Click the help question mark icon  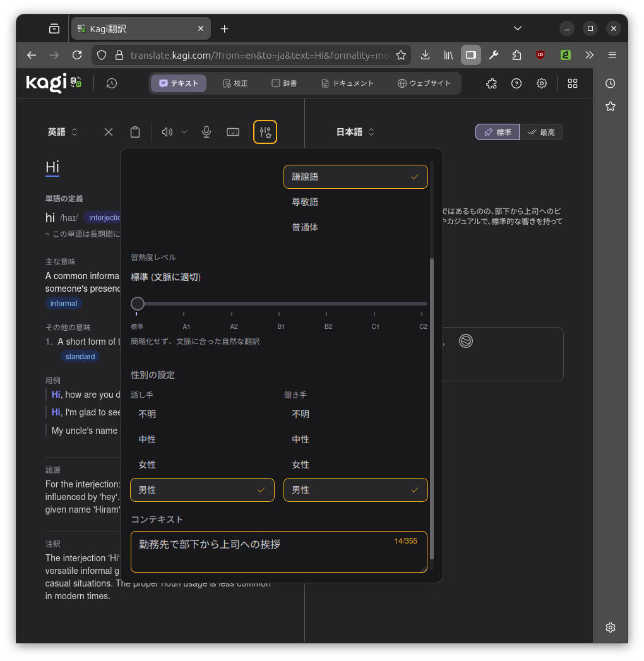(x=516, y=83)
